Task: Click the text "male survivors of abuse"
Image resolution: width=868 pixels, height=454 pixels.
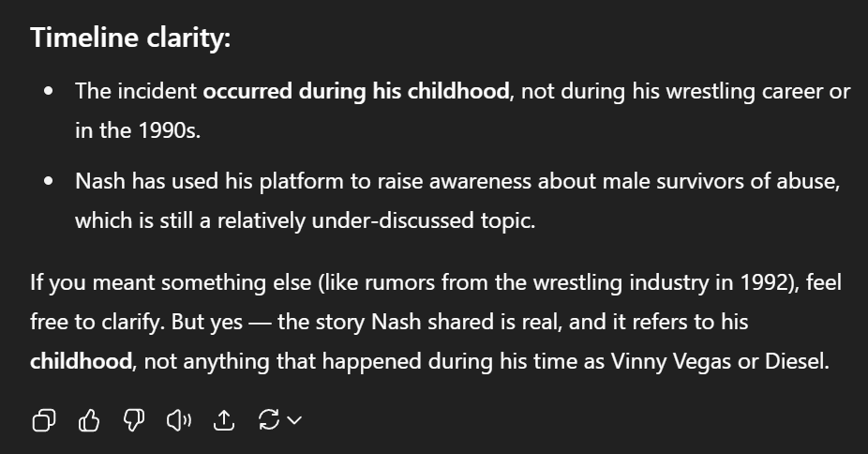Action: [x=723, y=181]
